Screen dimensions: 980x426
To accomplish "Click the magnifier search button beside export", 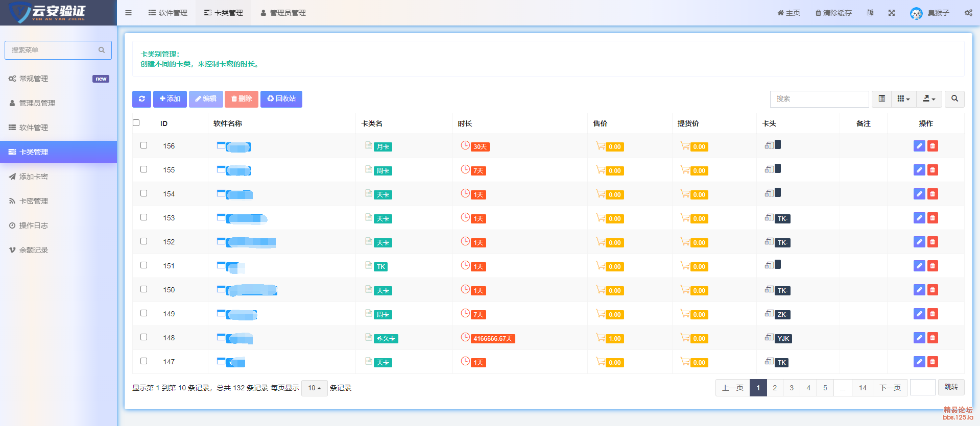I will (x=954, y=99).
